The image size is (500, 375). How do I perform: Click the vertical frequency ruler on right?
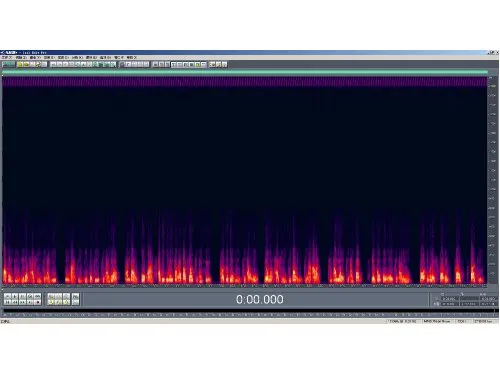492,180
